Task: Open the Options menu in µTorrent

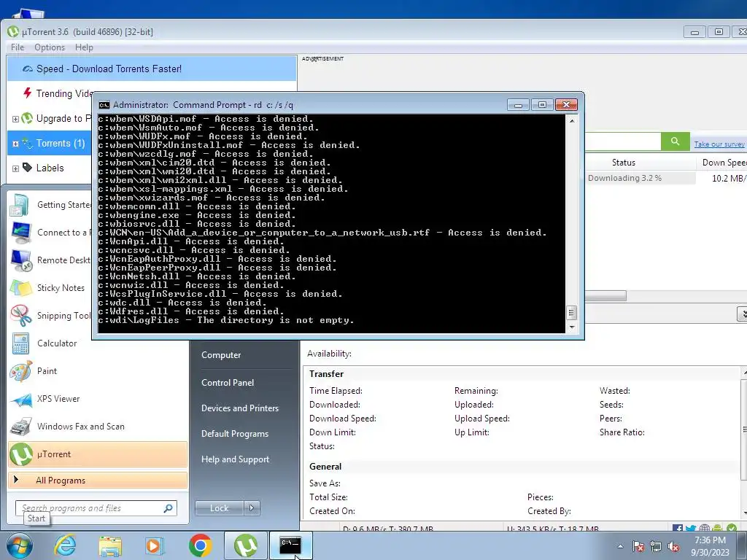Action: [50, 47]
